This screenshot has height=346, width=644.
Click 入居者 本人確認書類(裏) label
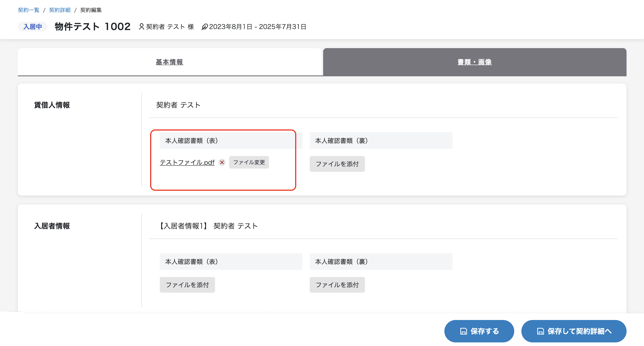click(381, 261)
